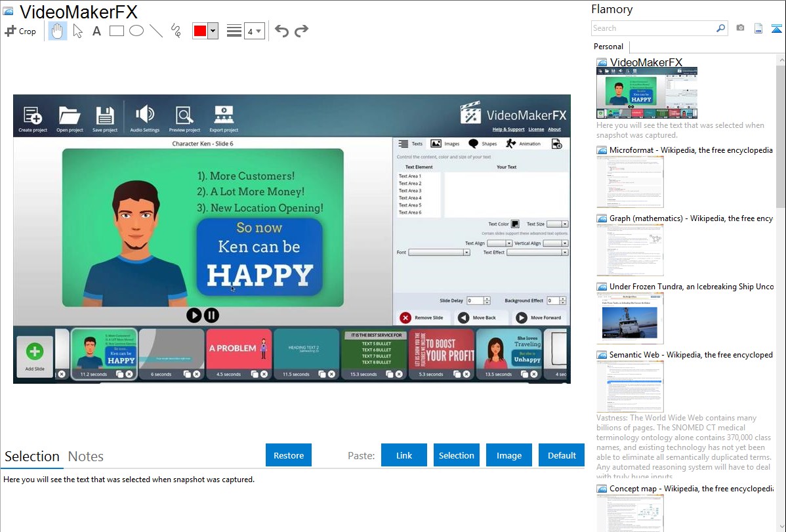This screenshot has width=786, height=532.
Task: Click the camera snapshot icon
Action: tap(740, 28)
